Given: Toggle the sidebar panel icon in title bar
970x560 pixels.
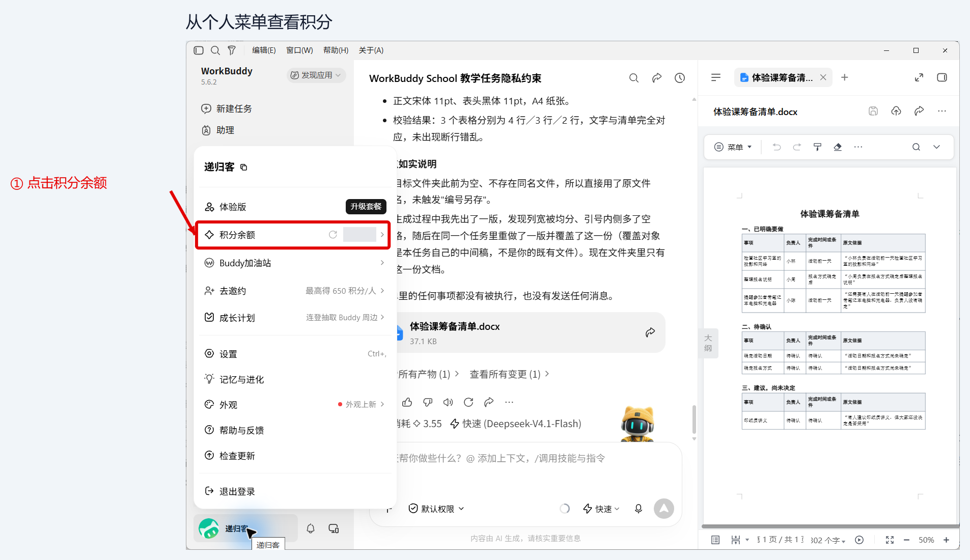Looking at the screenshot, I should pyautogui.click(x=199, y=50).
